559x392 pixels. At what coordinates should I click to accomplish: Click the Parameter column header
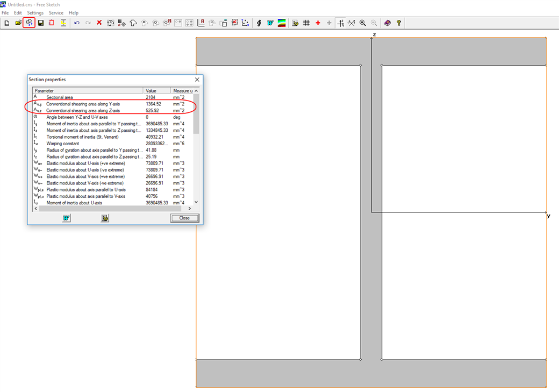[88, 90]
